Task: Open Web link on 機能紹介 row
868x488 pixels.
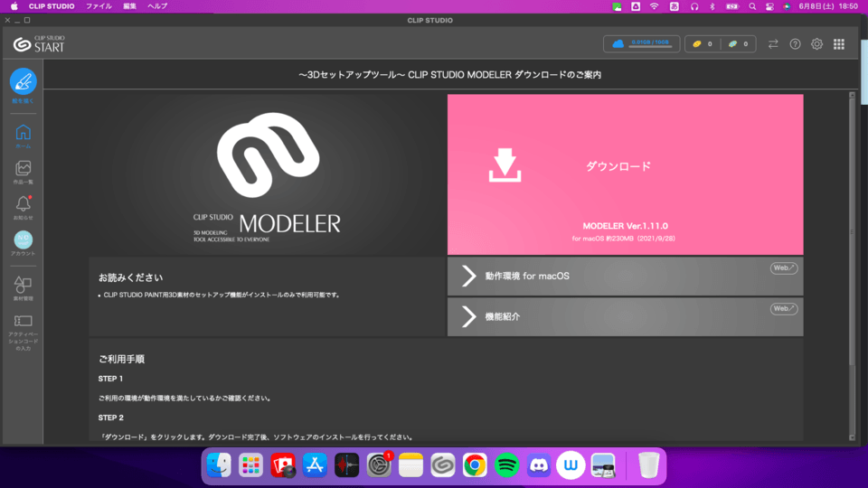Action: (783, 309)
